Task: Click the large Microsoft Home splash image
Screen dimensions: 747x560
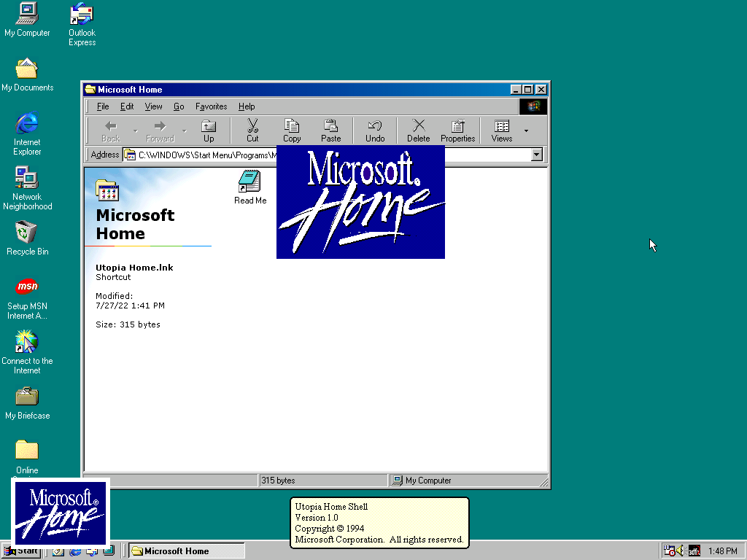Action: pyautogui.click(x=360, y=202)
